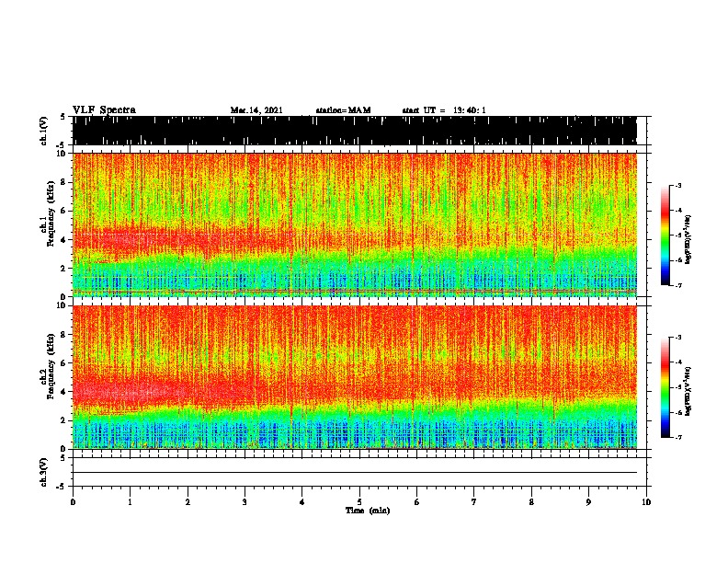Select the ch.2 spectrogram color scale bar
Image resolution: width=728 pixels, height=563 pixels.
665,387
